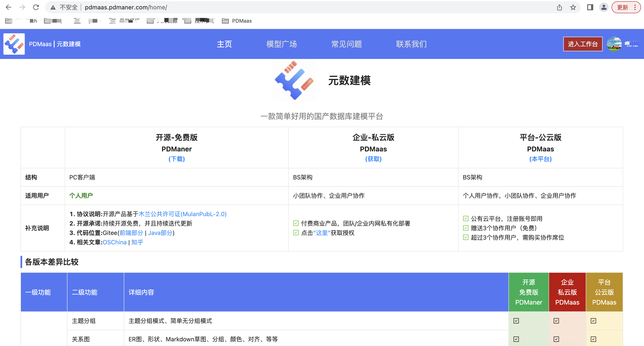This screenshot has width=644, height=346.
Task: Open the browser profile avatar icon
Action: (x=604, y=7)
